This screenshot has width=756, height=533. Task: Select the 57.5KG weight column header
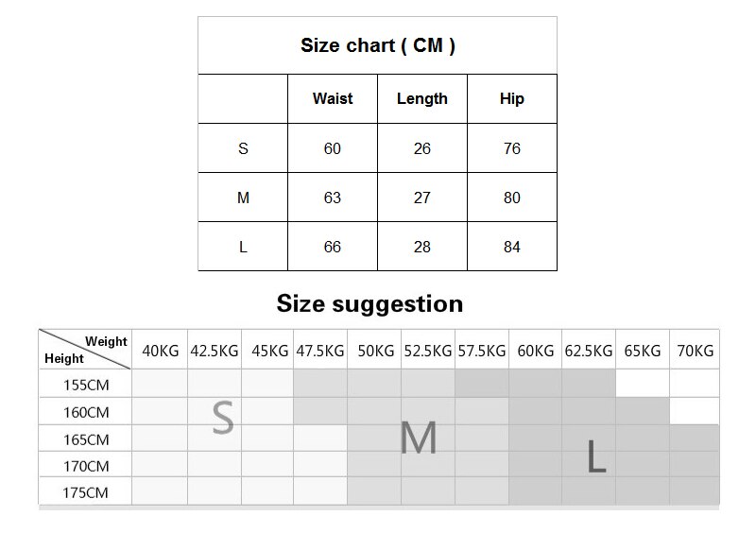click(x=482, y=351)
